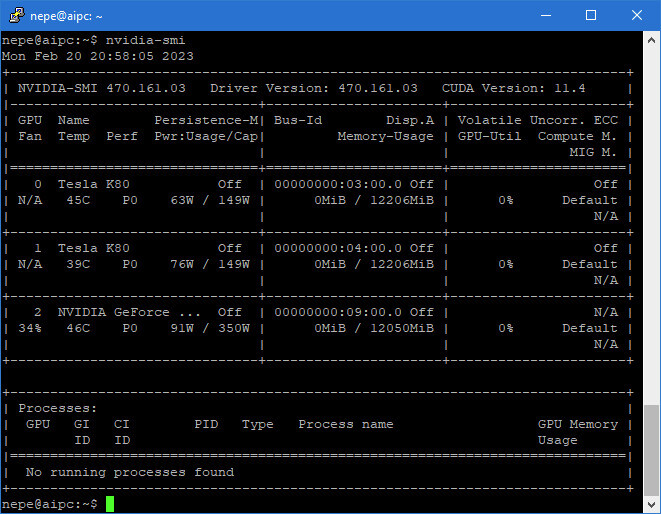
Task: Click the scrollbar up arrow
Action: point(651,40)
